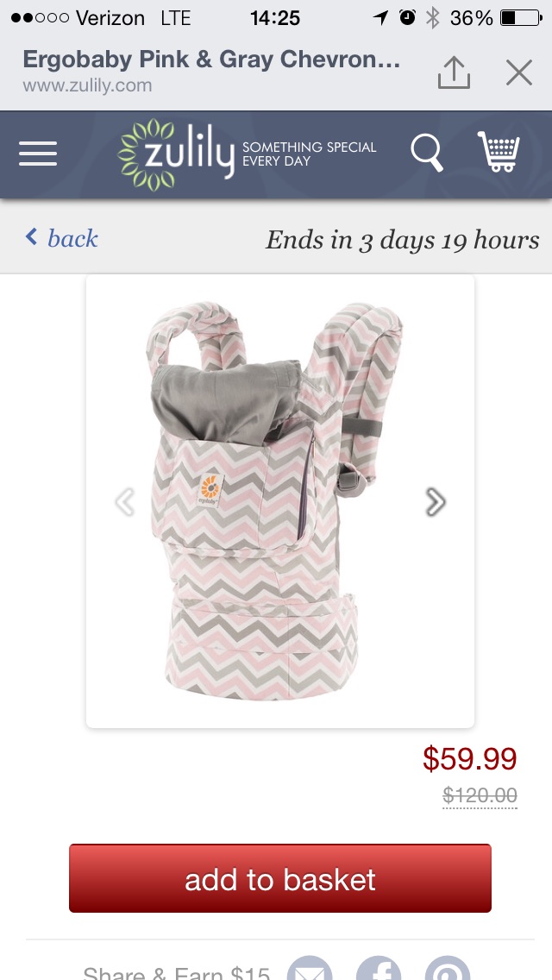
Task: Click the add to basket button
Action: [x=280, y=878]
